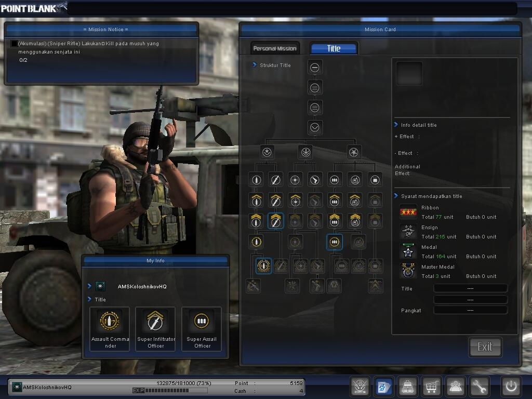This screenshot has height=399, width=532.
Task: Click the 0/2 mission progress text
Action: [23, 60]
